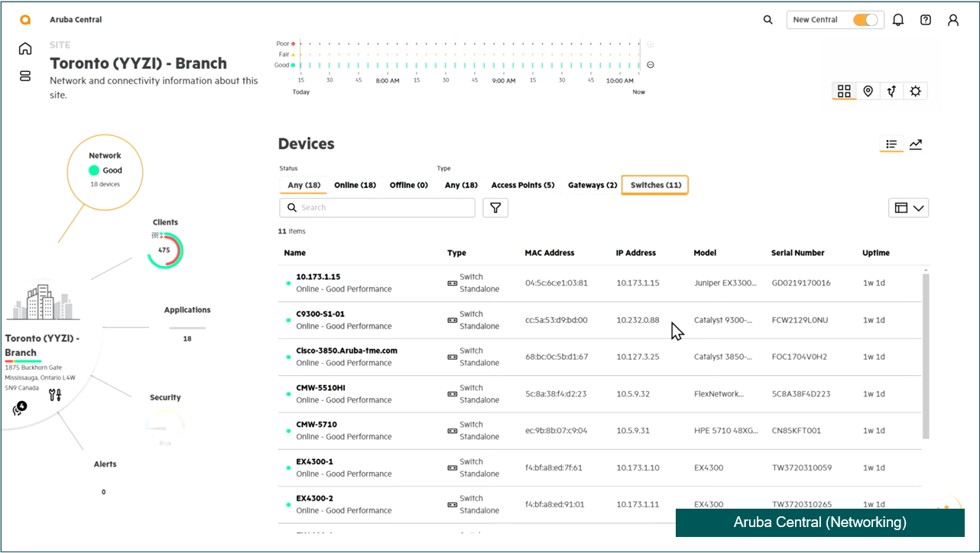Open device C9300-S1-01
This screenshot has width=980, height=553.
[x=320, y=314]
